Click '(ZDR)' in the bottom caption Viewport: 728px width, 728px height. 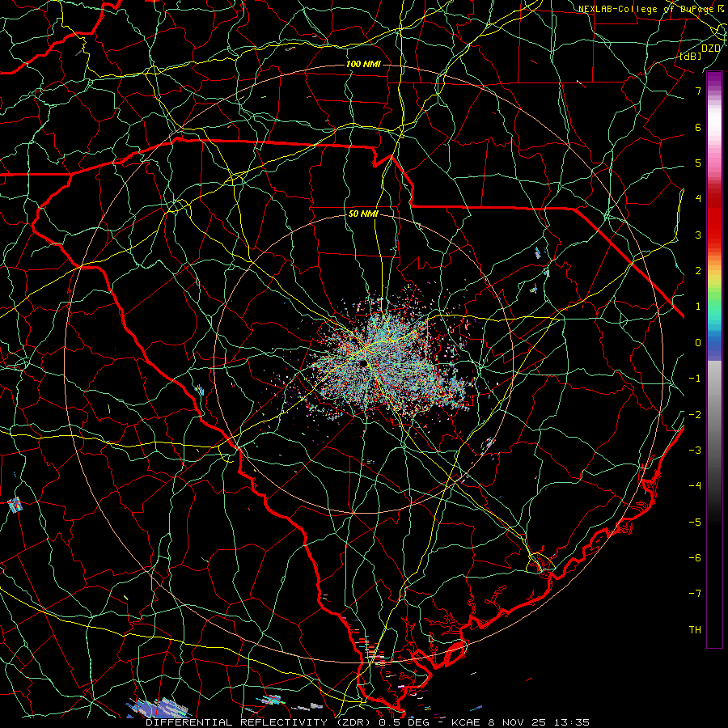[x=353, y=722]
